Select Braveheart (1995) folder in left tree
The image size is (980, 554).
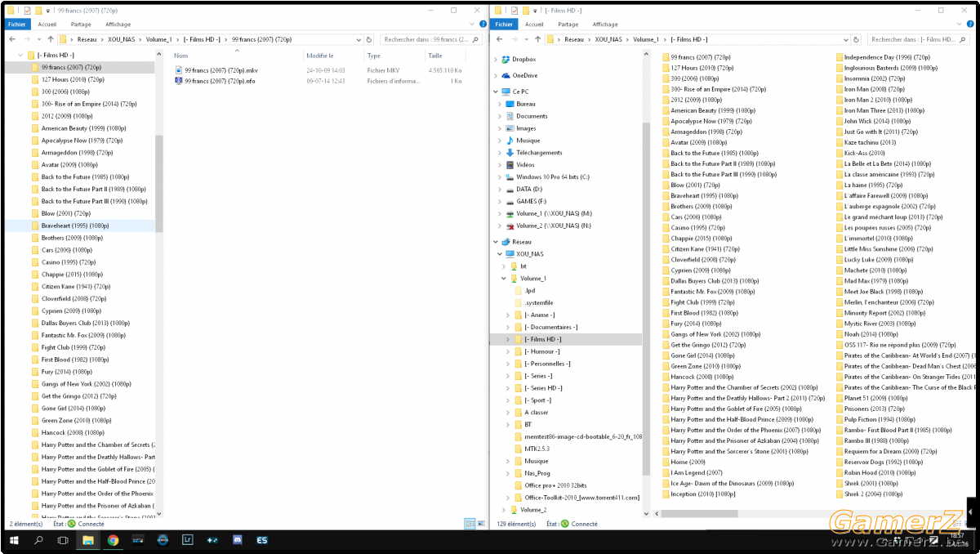pyautogui.click(x=76, y=226)
